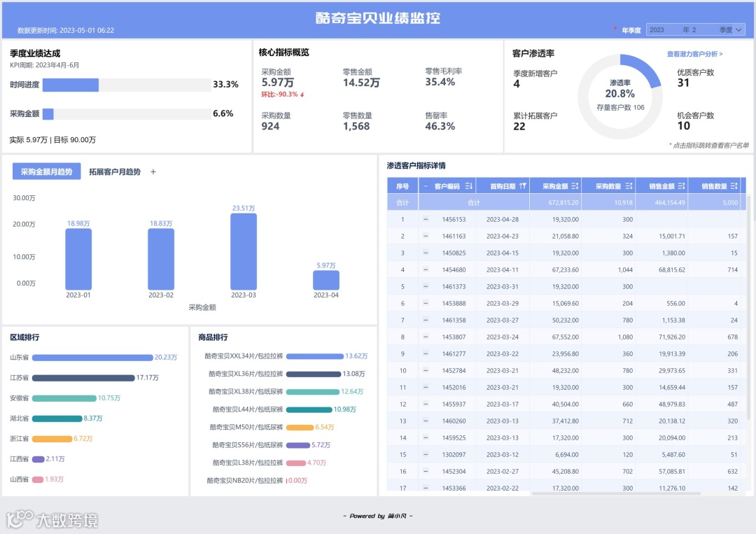This screenshot has height=534, width=756.
Task: Click 安徽省 bar in 区域排行
Action: pyautogui.click(x=64, y=398)
